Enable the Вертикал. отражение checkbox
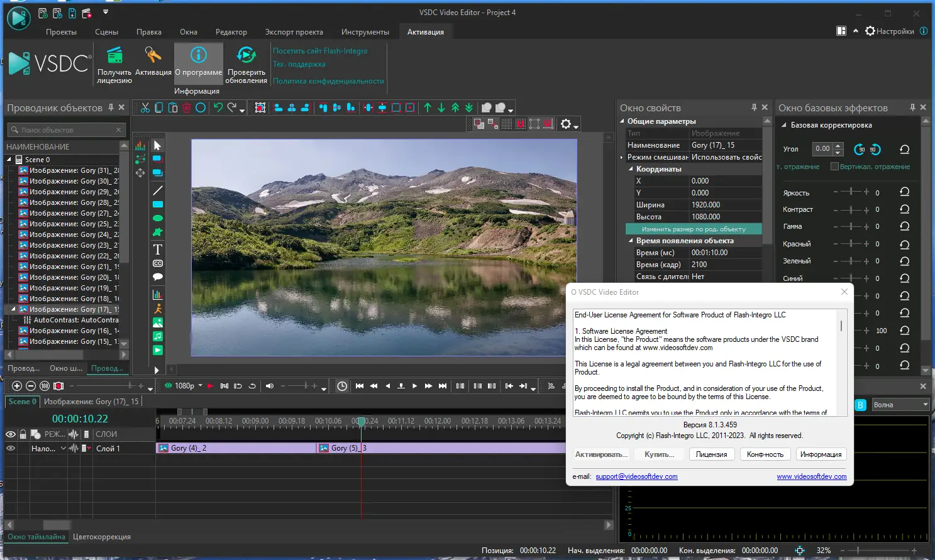The image size is (935, 560). (x=834, y=167)
